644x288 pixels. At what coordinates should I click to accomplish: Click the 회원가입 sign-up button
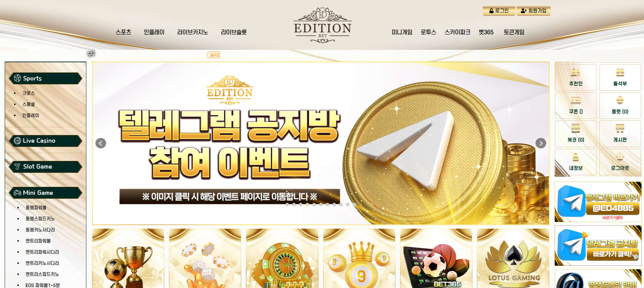[533, 11]
